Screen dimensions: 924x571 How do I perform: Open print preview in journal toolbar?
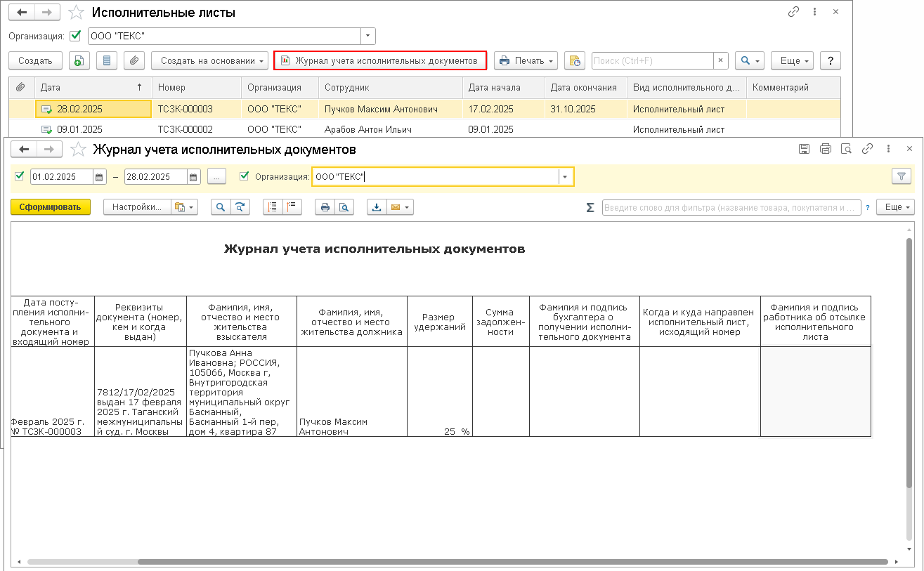(x=344, y=207)
